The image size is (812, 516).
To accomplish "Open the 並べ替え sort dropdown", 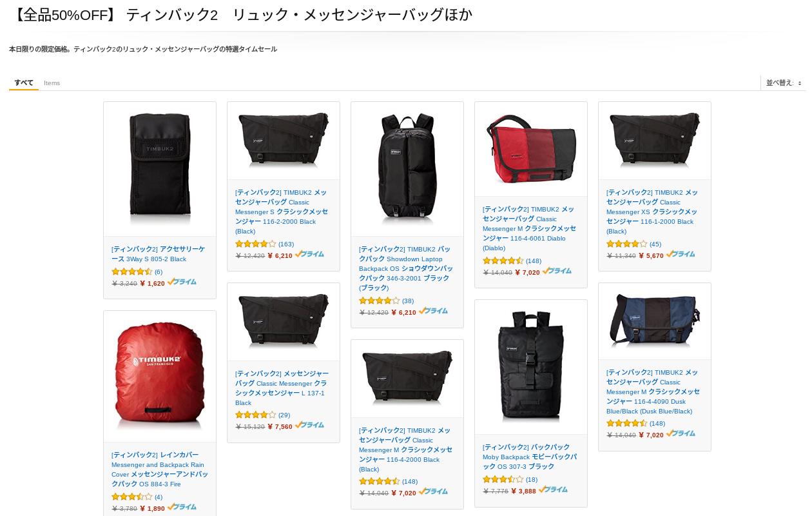I will pyautogui.click(x=784, y=83).
